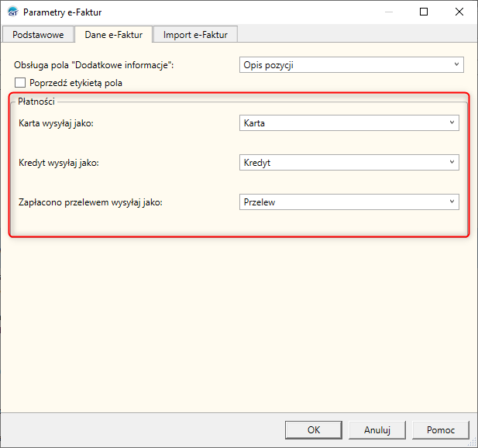Open help via the Pomoc button
This screenshot has height=448, width=478.
tap(439, 429)
